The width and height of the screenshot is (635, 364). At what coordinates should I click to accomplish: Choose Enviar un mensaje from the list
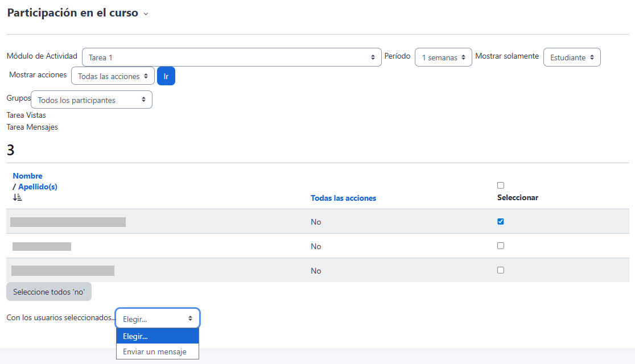tap(155, 352)
